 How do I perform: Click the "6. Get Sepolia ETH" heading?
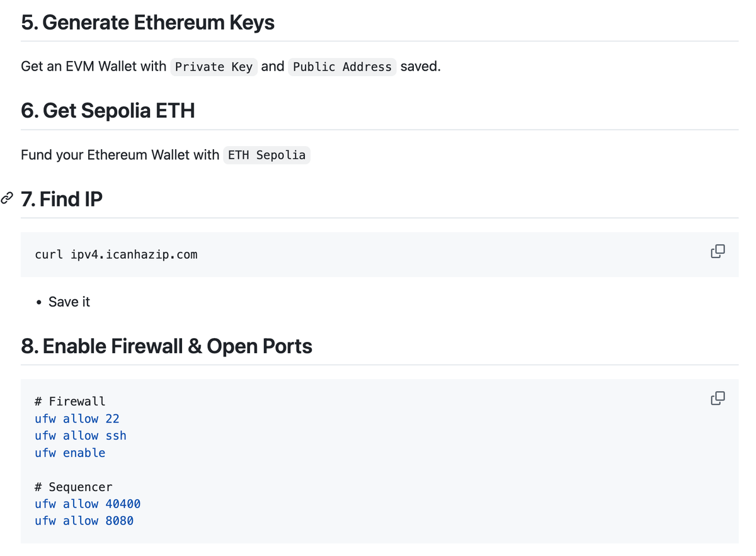point(108,111)
